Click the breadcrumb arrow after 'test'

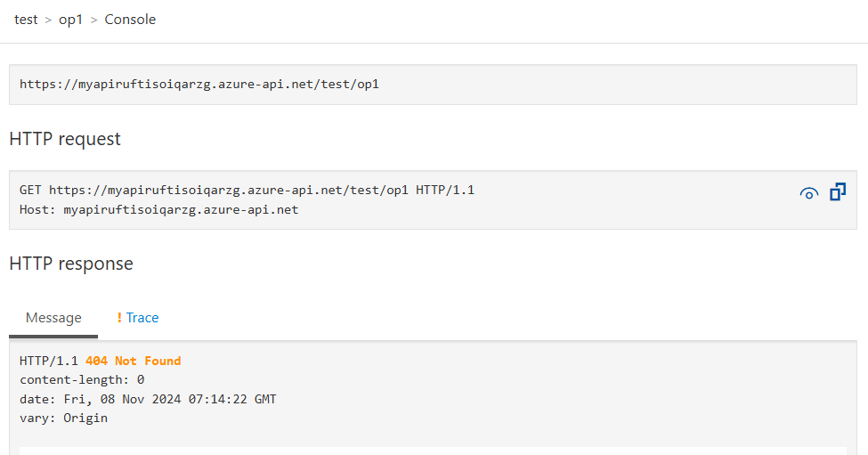point(48,20)
